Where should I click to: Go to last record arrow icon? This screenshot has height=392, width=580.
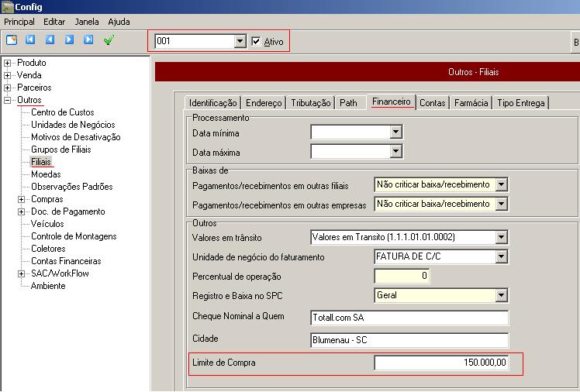click(88, 40)
